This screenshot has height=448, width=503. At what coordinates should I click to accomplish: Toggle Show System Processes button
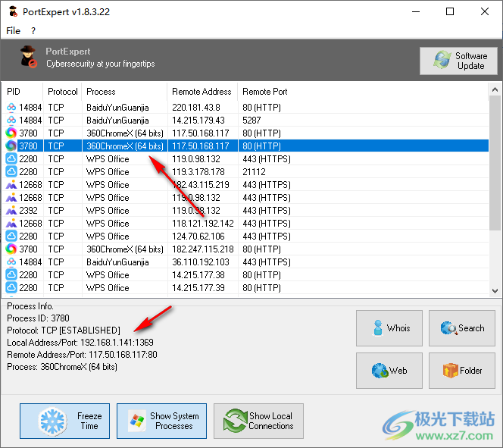[x=161, y=421]
